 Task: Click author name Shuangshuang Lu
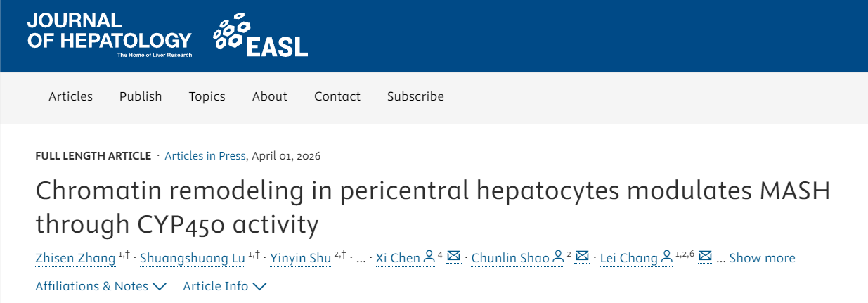click(x=192, y=258)
